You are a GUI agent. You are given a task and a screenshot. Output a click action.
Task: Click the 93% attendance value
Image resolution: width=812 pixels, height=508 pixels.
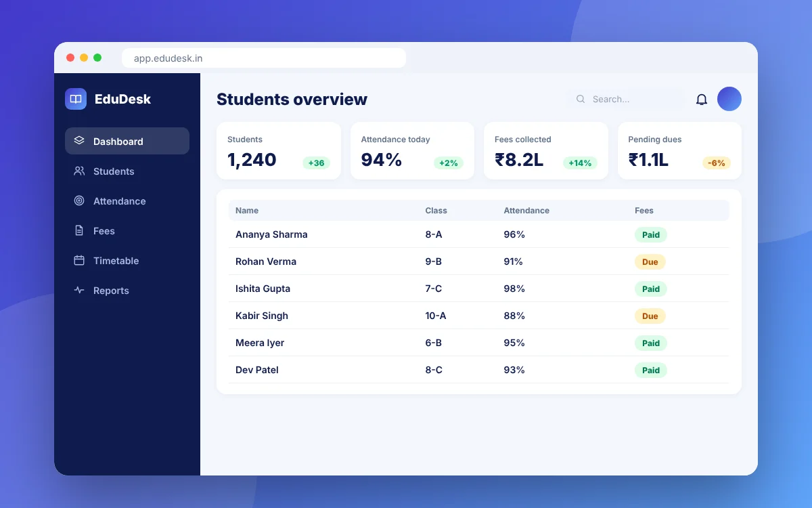[514, 370]
